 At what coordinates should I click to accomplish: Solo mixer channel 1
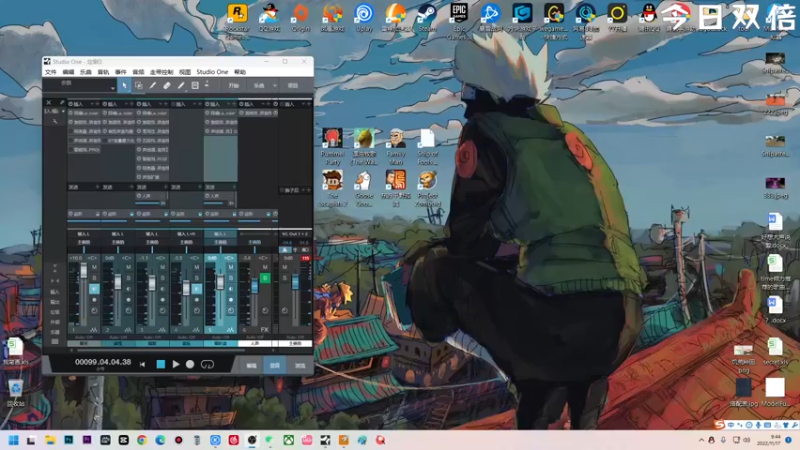pyautogui.click(x=94, y=278)
